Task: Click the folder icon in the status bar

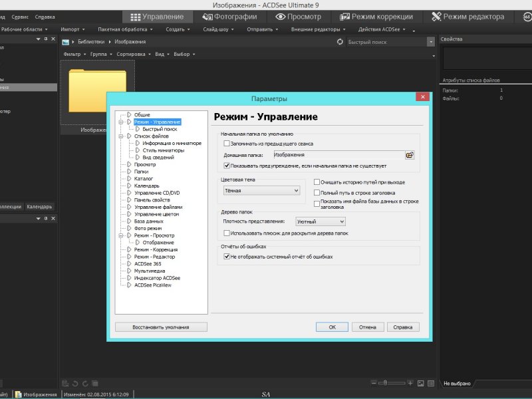Action: coord(18,394)
